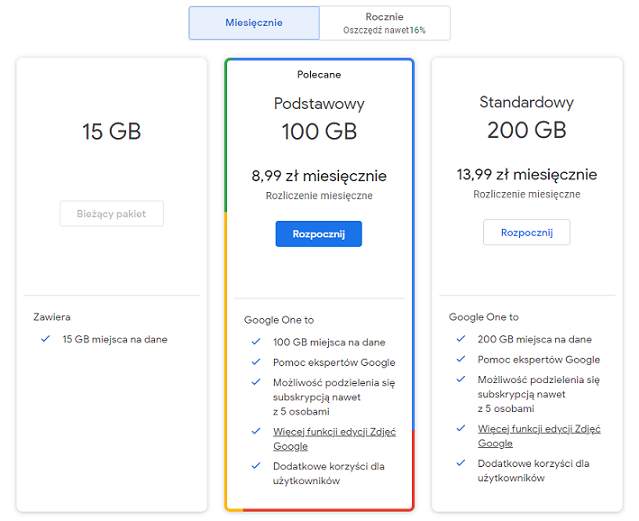The height and width of the screenshot is (521, 639).
Task: Click the Standardowy plan title
Action: point(526,102)
